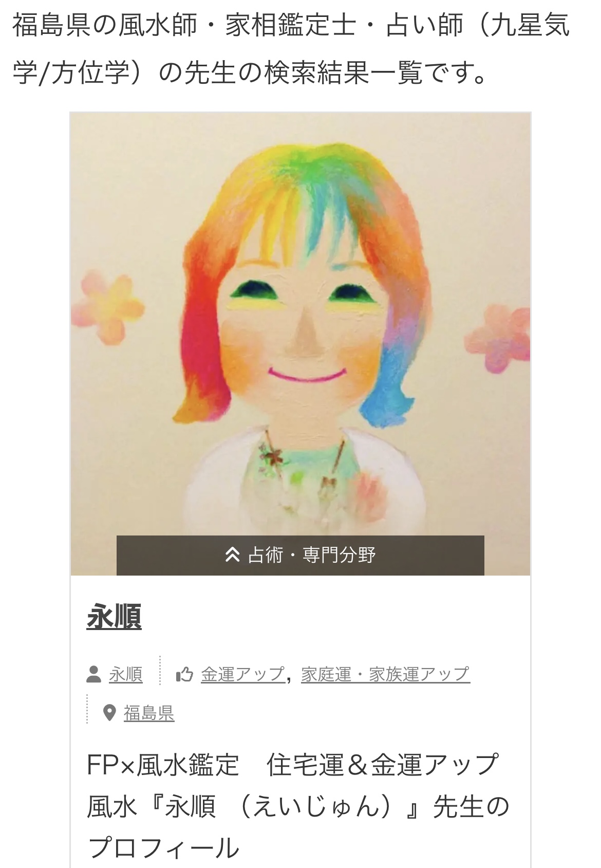Open the 福島県 location link
Viewport: 601px width, 868px height.
coord(149,713)
